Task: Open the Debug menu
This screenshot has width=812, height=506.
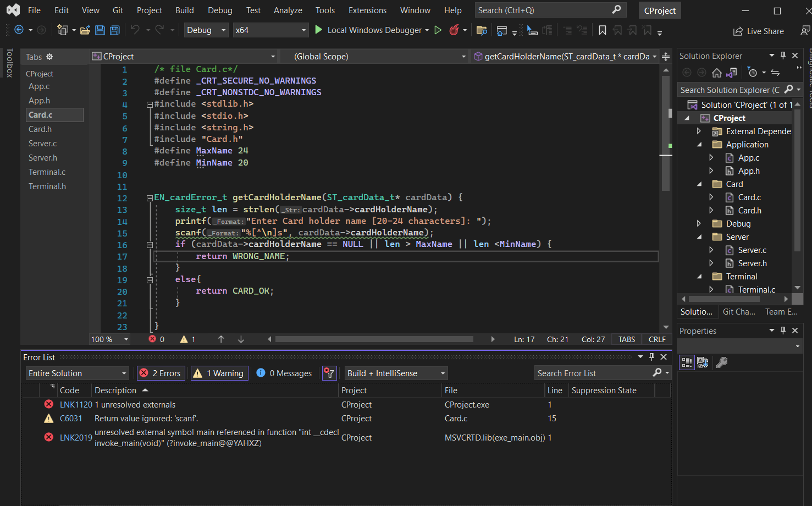Action: coord(219,9)
